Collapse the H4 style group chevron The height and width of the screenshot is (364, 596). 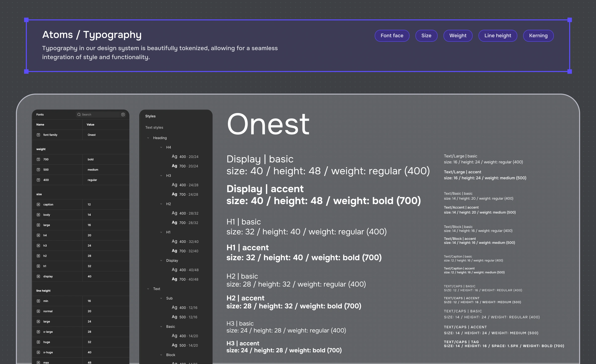[x=161, y=147]
